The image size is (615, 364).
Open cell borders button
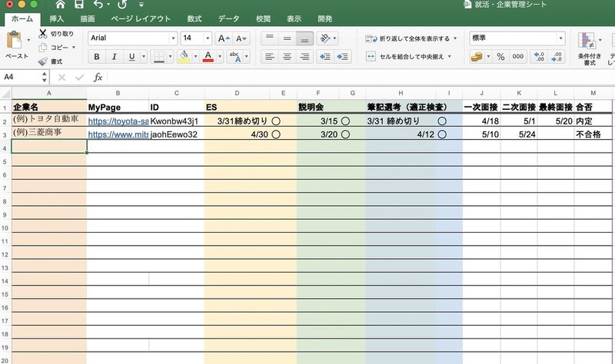point(159,57)
